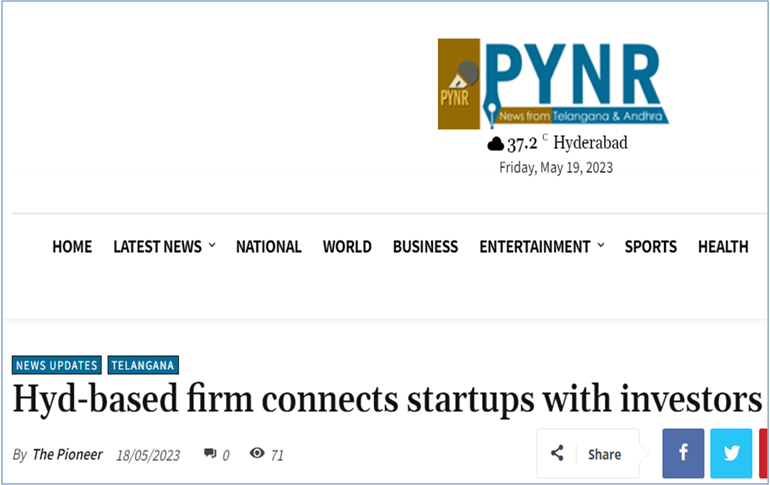Click the comments speech bubble icon
The width and height of the screenshot is (770, 485).
pos(210,453)
